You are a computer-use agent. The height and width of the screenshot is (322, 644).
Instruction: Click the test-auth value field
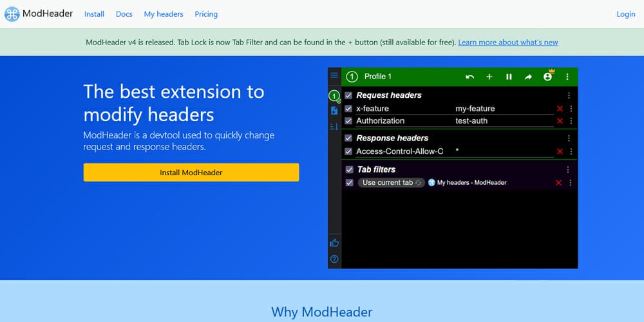(504, 121)
